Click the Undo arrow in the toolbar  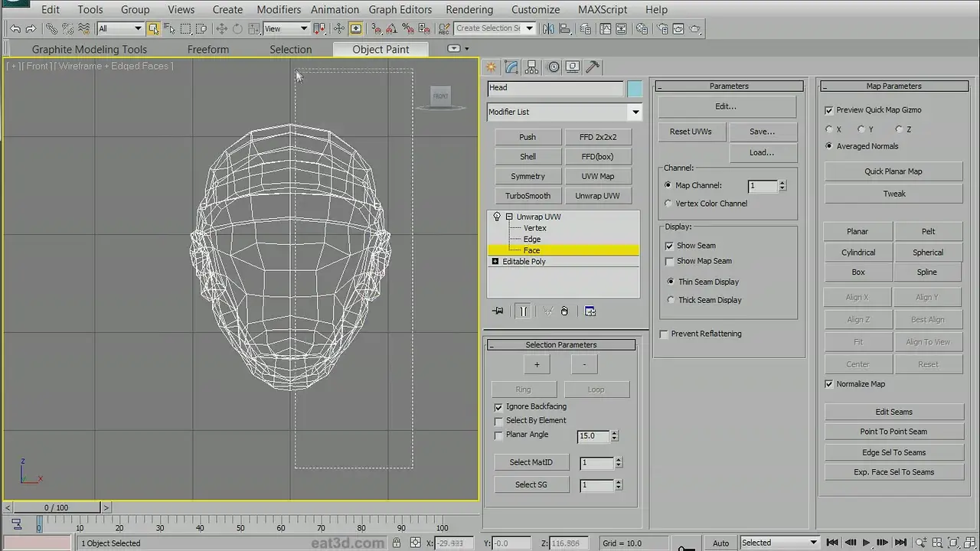click(x=15, y=29)
